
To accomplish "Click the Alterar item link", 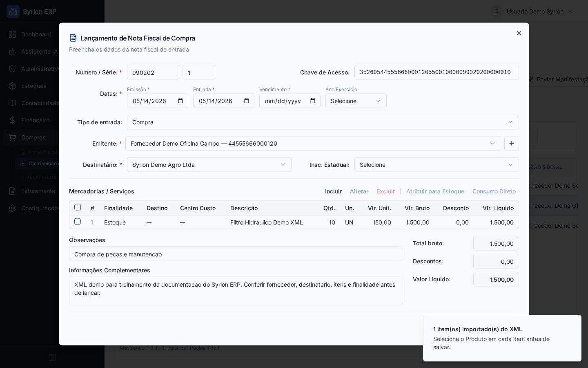I will point(359,191).
